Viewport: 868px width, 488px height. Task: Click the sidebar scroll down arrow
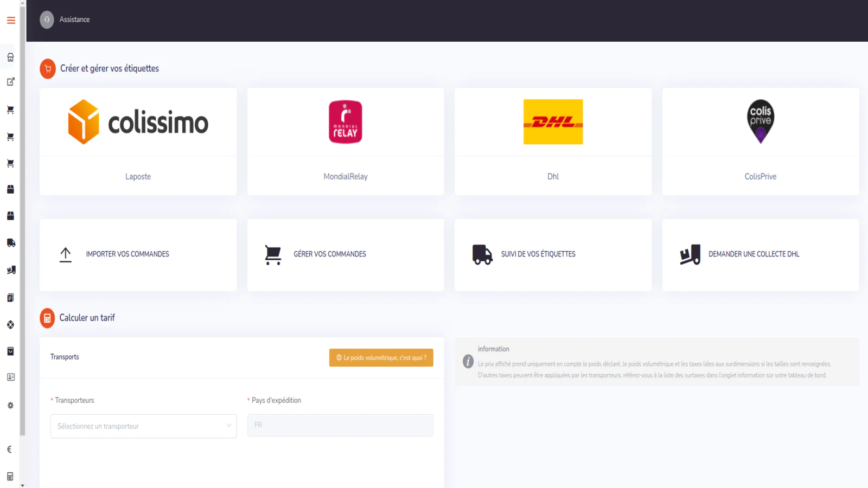(x=22, y=485)
